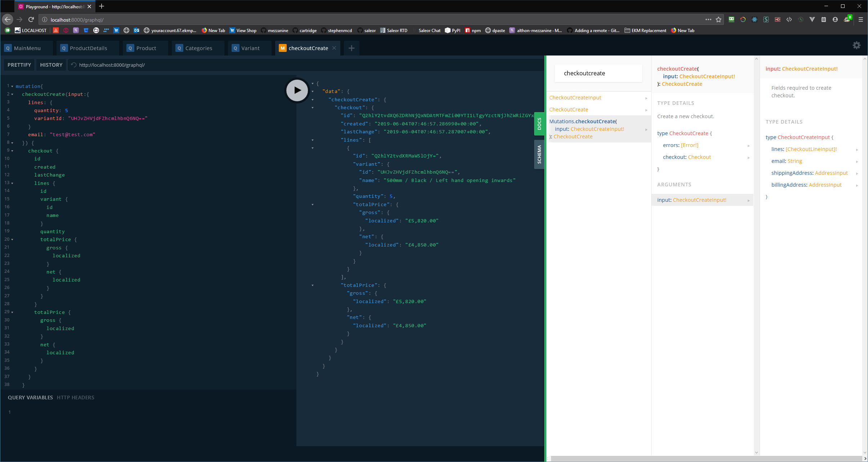
Task: Click the add new tab plus icon
Action: click(x=352, y=48)
